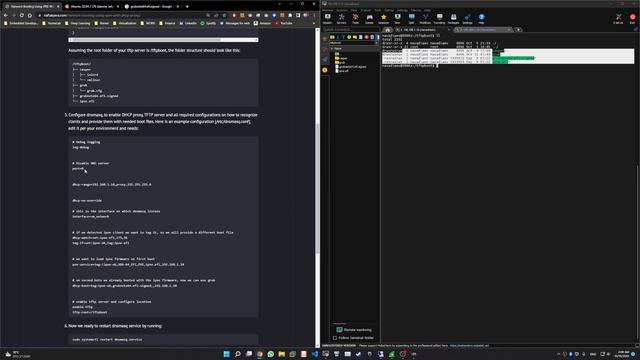Click the first orange icon in SFTP toolbar
This screenshot has height=360, width=640.
(332, 37)
